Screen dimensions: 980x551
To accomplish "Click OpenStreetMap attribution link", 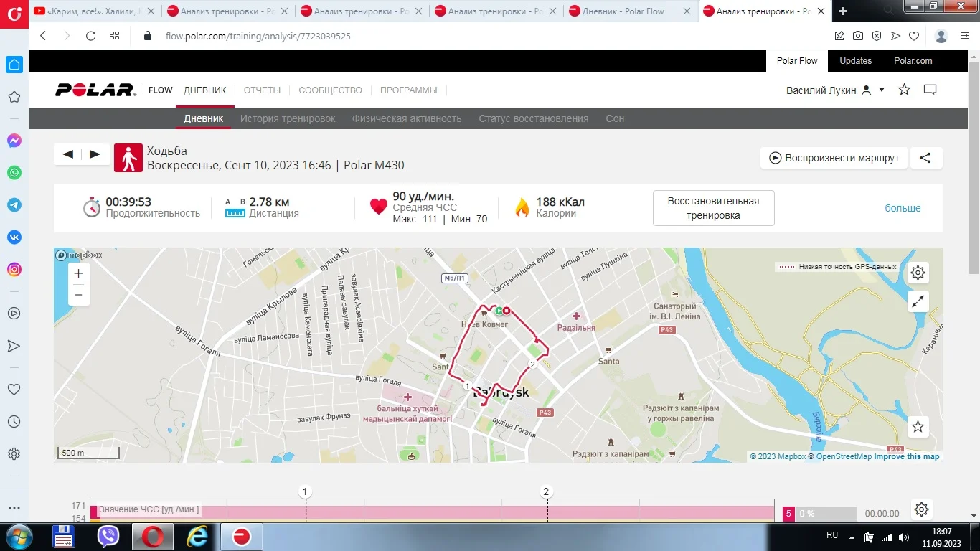I will (x=844, y=456).
